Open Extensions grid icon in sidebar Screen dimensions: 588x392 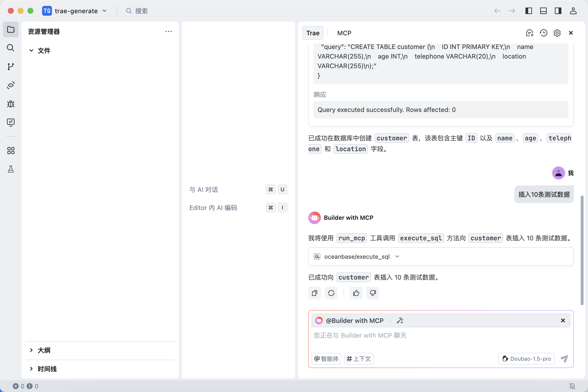click(11, 150)
